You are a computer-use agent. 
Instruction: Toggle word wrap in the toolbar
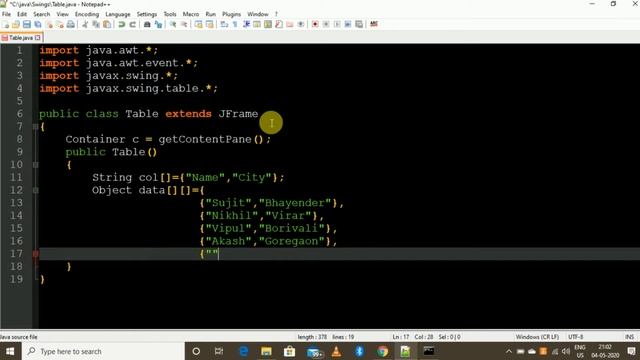[x=224, y=24]
